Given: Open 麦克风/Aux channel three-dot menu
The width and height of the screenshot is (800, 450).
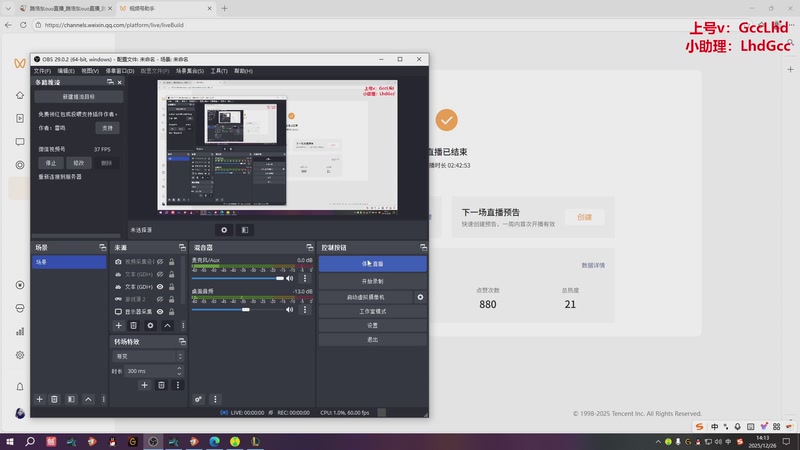Looking at the screenshot, I should point(305,278).
